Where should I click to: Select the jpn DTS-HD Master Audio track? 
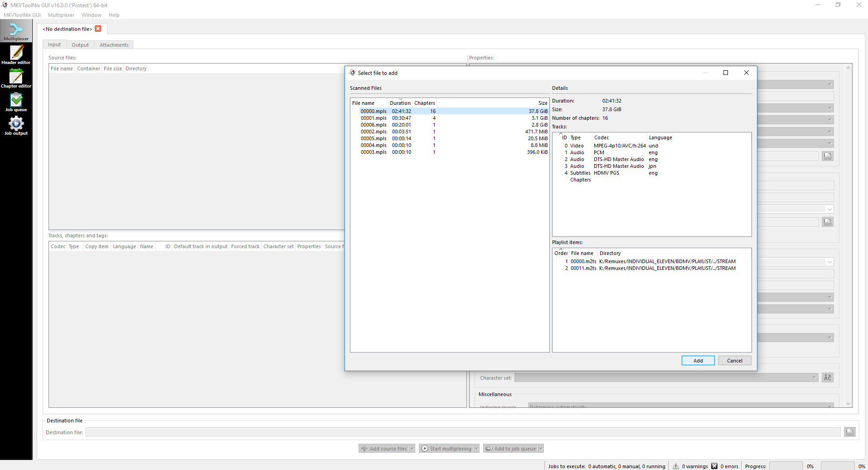pyautogui.click(x=652, y=166)
